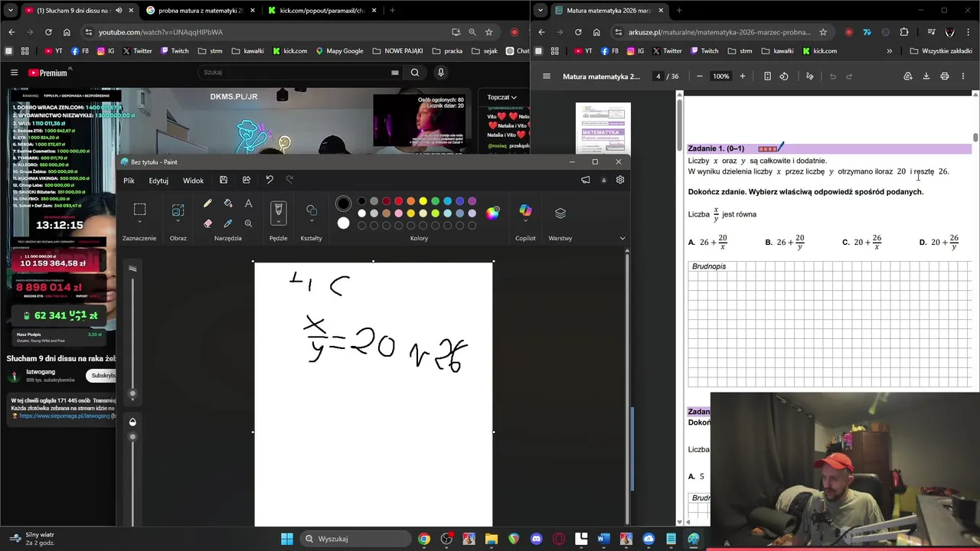The image size is (980, 551).
Task: Select the Eraser tool in Paint
Action: [x=207, y=223]
